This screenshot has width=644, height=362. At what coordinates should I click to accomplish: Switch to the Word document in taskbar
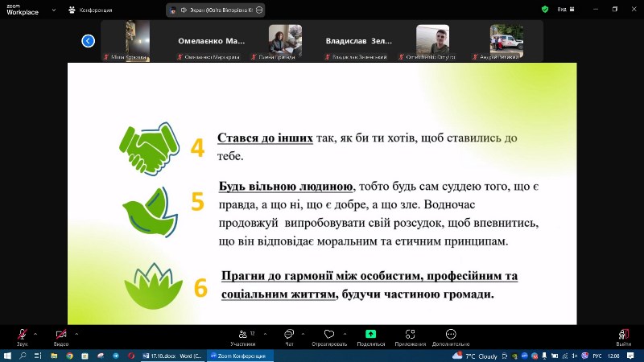[172, 355]
